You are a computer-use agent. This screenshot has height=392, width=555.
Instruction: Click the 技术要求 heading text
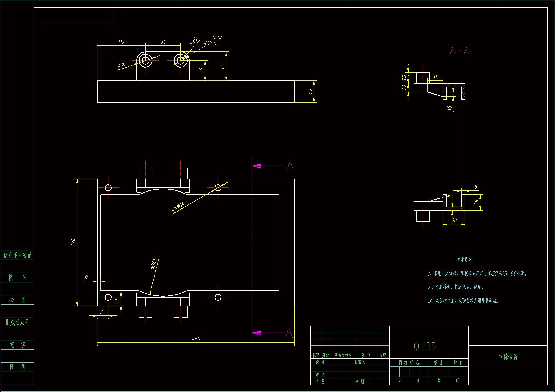tap(464, 260)
